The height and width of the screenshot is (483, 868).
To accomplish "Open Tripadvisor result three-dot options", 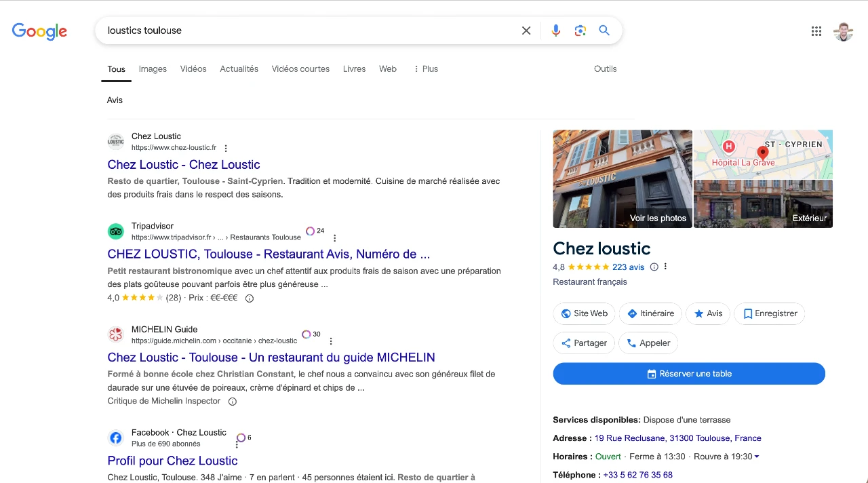I will click(x=334, y=238).
